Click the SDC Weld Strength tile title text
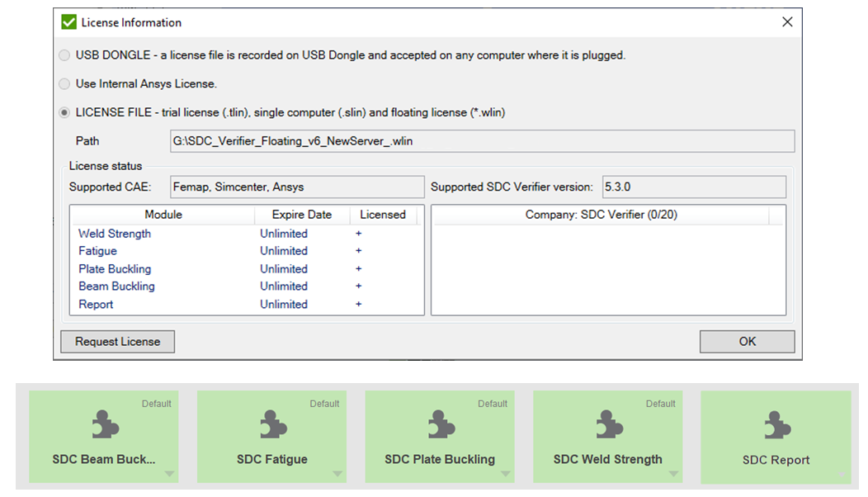 [608, 459]
